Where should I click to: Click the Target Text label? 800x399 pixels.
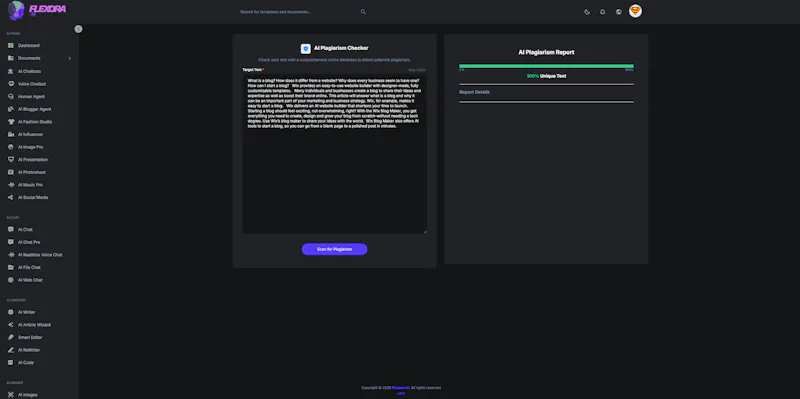[x=253, y=69]
